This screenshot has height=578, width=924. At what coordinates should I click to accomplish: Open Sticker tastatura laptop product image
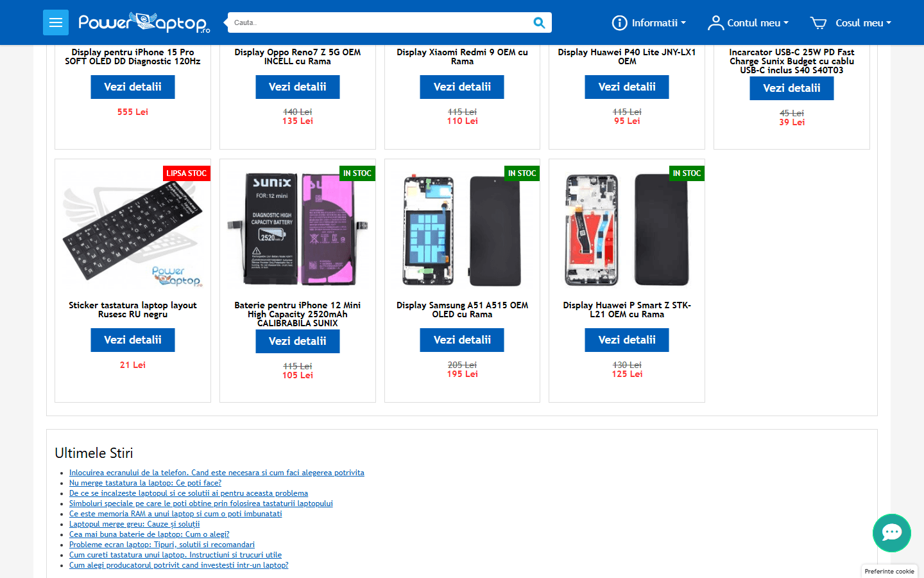point(133,230)
